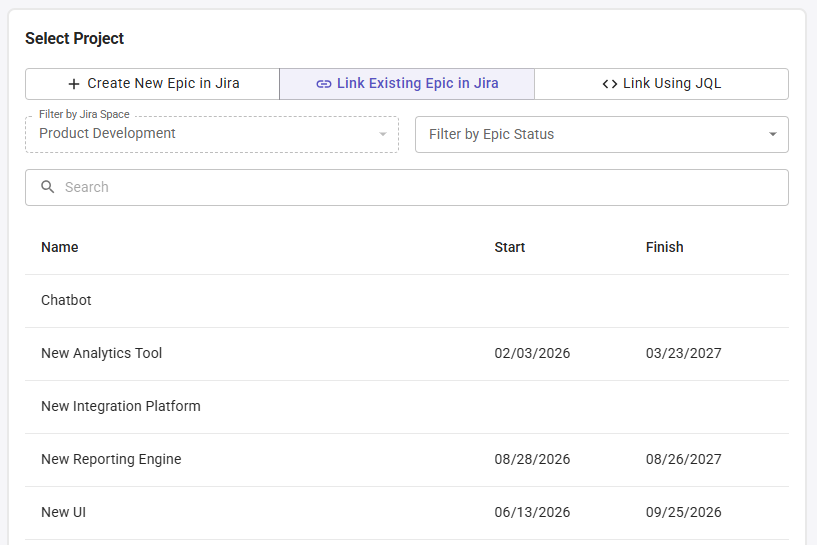Click finish date 09/25/2026

coord(684,513)
